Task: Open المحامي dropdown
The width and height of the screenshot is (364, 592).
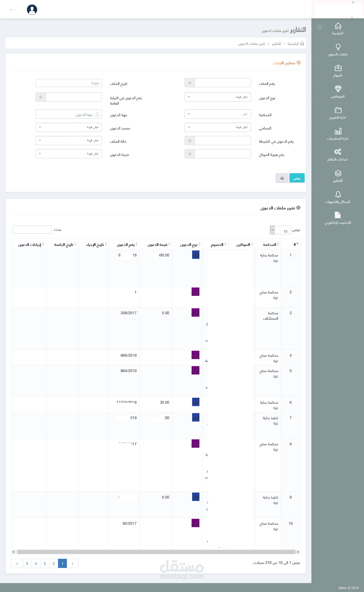Action: (x=218, y=127)
